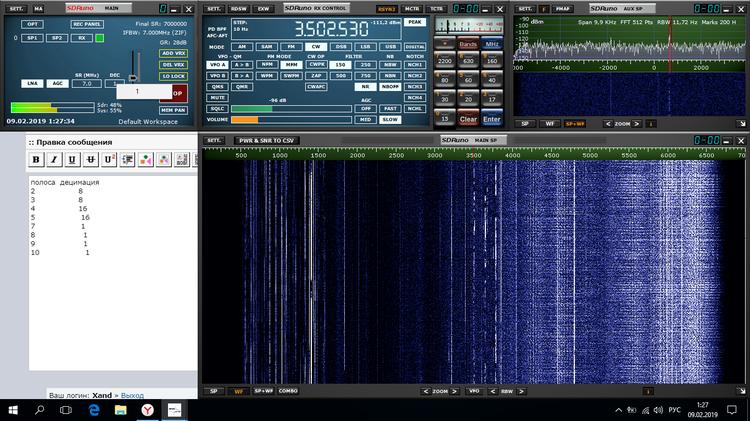Viewport: 750px width, 421px height.
Task: Switch AUX SP to SP+WF view
Action: (x=575, y=124)
